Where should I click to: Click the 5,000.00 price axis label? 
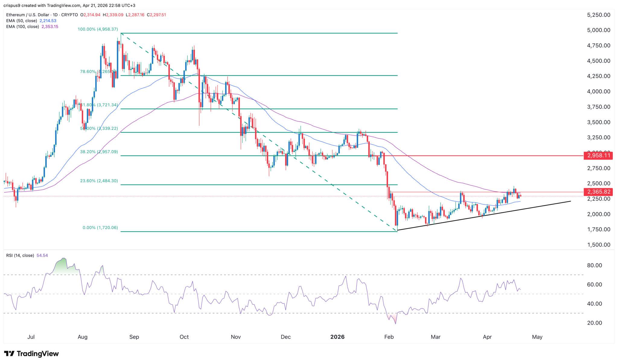599,30
